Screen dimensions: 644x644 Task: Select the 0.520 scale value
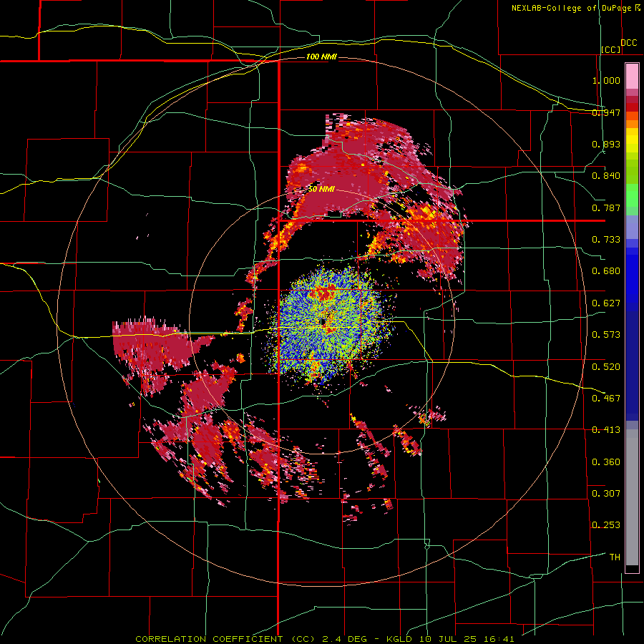[606, 366]
